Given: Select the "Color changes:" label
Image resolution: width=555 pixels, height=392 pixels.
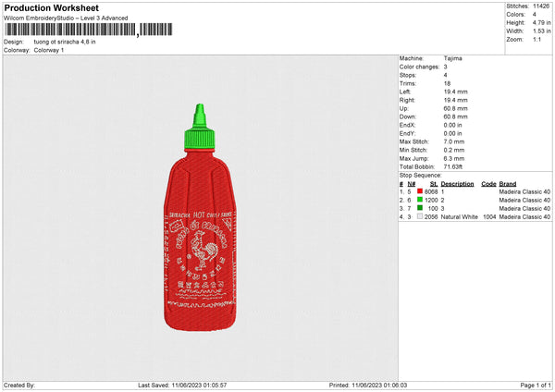Looking at the screenshot, I should point(419,67).
